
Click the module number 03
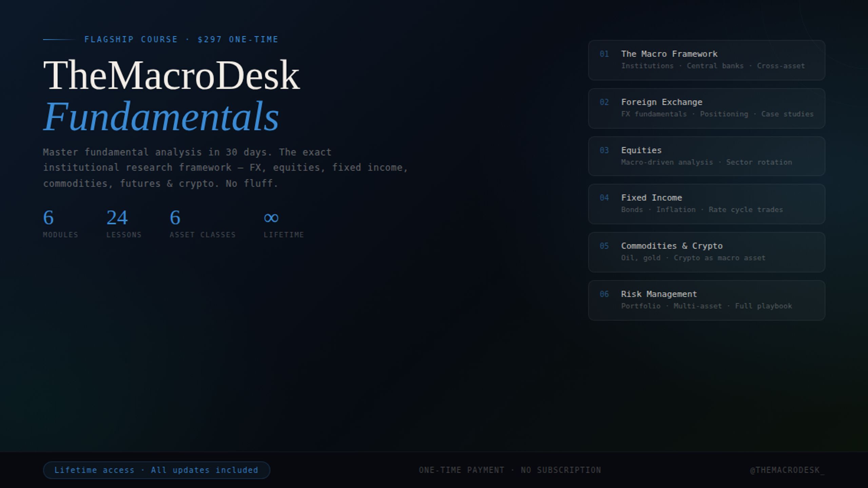(x=604, y=150)
